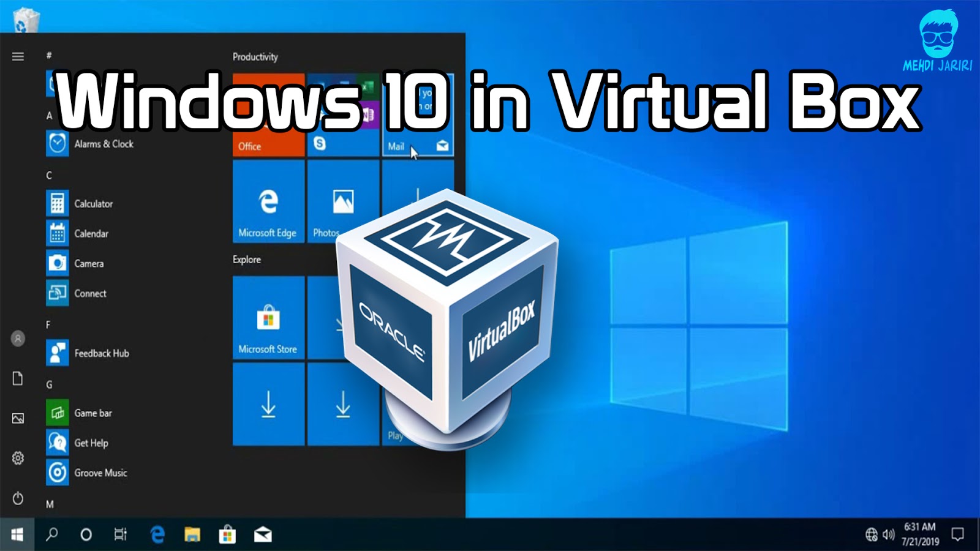Open File Explorer on the taskbar
The image size is (980, 551).
[192, 534]
